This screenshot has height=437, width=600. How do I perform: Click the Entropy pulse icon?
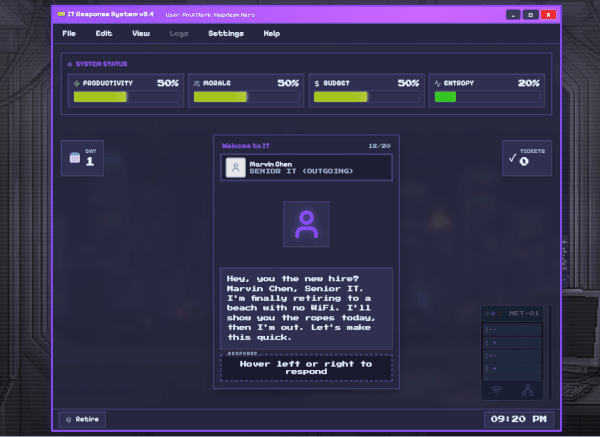[437, 83]
